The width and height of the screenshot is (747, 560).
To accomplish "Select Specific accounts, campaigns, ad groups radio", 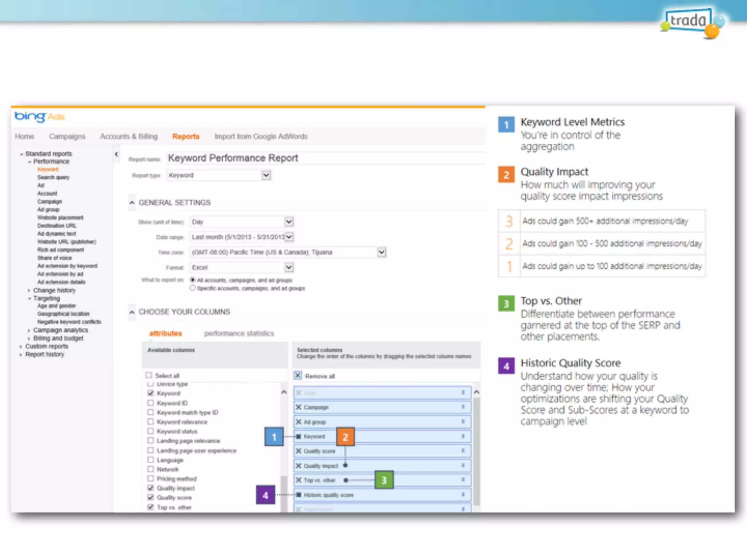I will (193, 288).
